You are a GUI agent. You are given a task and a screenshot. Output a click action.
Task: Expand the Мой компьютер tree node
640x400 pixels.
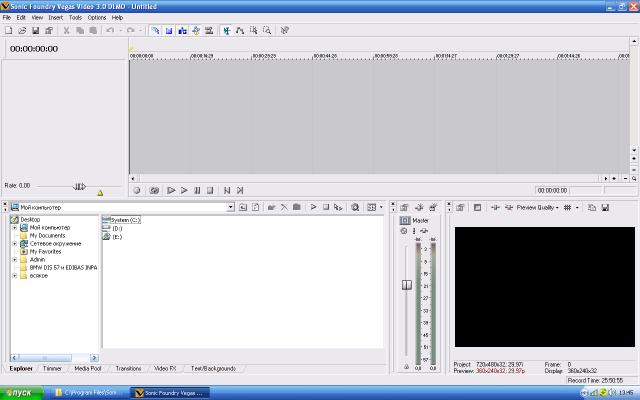(14, 228)
